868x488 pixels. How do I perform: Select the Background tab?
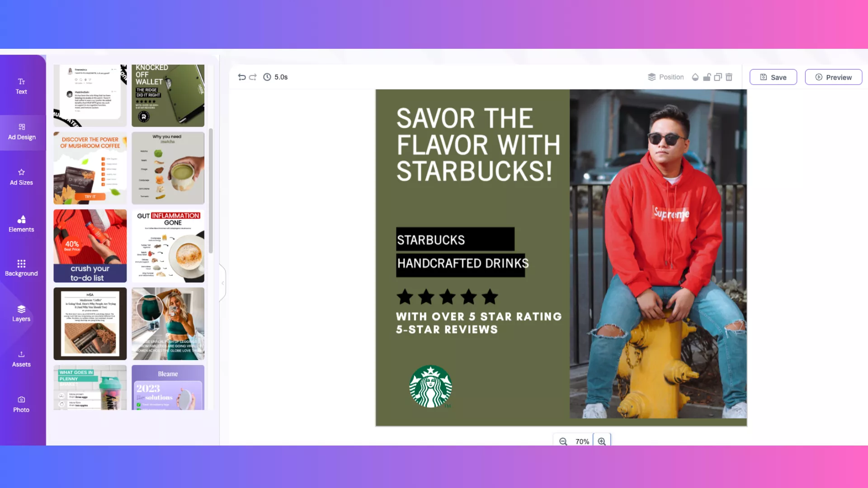(21, 268)
